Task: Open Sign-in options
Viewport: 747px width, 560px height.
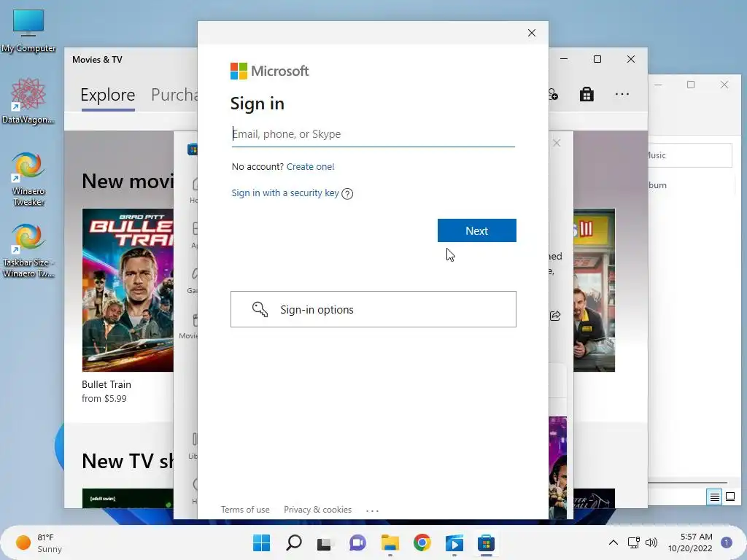Action: click(x=373, y=309)
